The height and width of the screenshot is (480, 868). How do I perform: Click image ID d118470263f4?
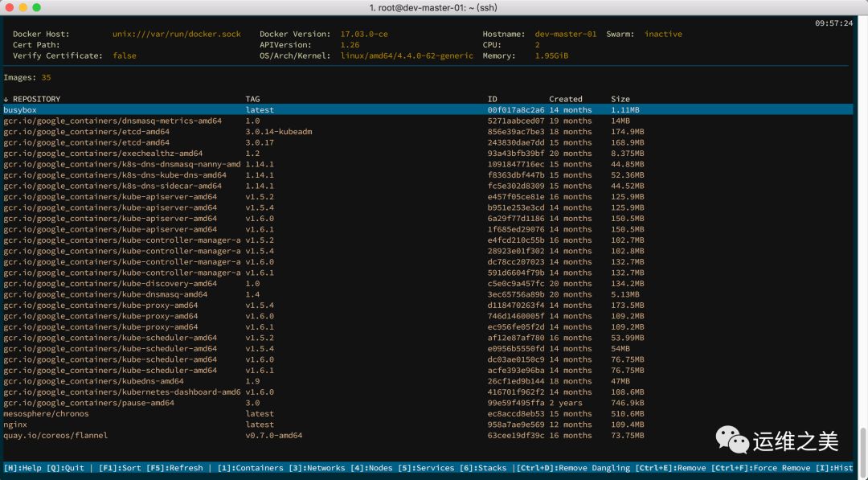(x=516, y=305)
